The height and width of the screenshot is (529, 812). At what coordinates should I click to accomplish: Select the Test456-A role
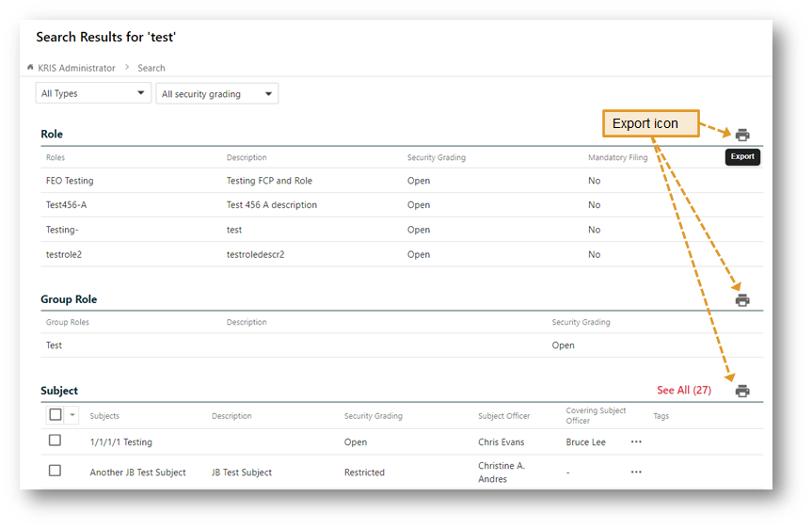click(66, 204)
